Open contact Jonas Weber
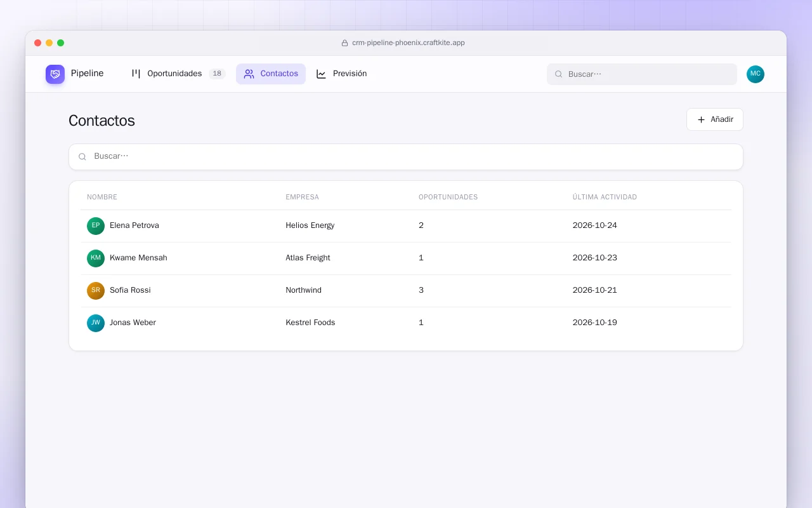This screenshot has width=812, height=508. pos(133,323)
